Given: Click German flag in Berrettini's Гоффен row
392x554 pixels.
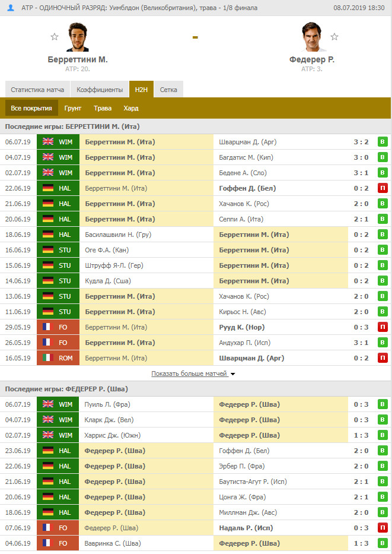Looking at the screenshot, I should 48,188.
